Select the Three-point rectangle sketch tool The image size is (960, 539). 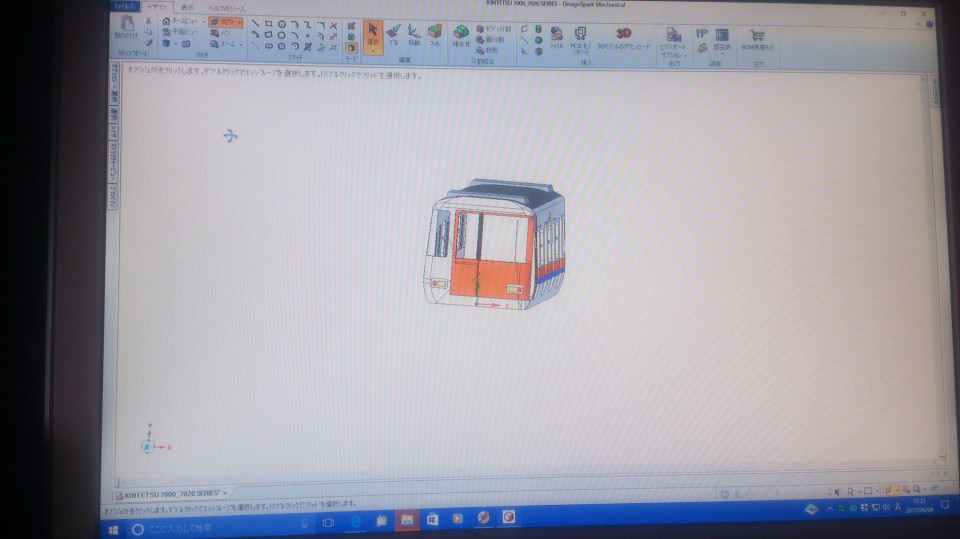click(x=268, y=35)
